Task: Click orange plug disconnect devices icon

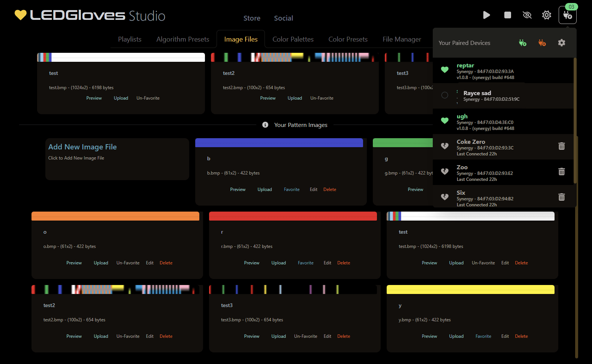Action: point(542,43)
